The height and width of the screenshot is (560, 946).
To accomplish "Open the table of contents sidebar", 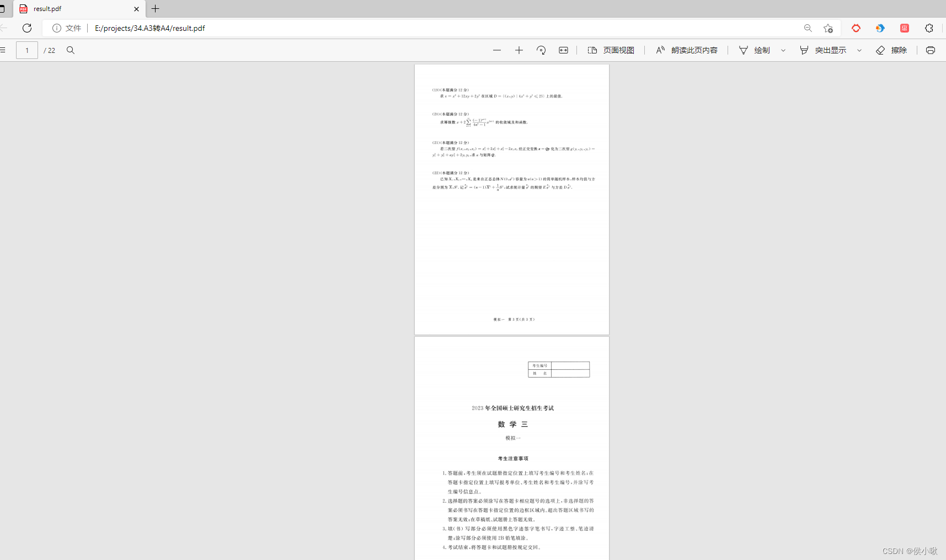I will [x=3, y=50].
